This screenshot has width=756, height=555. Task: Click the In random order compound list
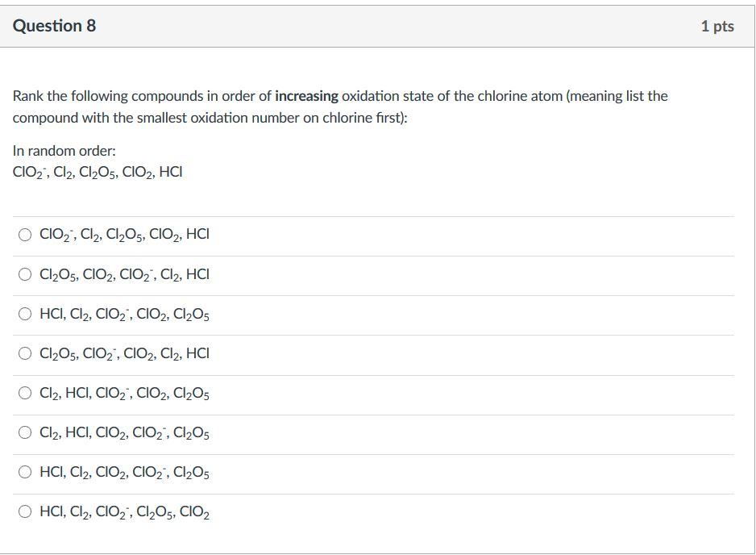click(x=96, y=171)
